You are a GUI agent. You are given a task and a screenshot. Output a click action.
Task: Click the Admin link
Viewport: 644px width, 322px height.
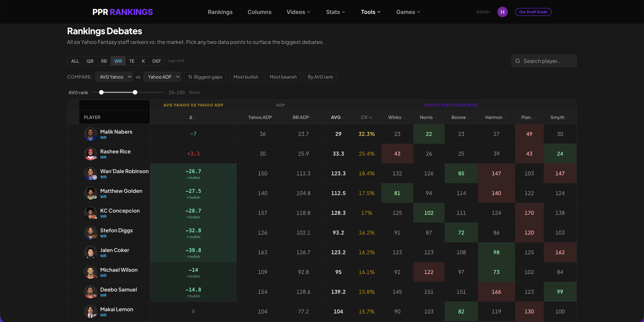pos(483,12)
